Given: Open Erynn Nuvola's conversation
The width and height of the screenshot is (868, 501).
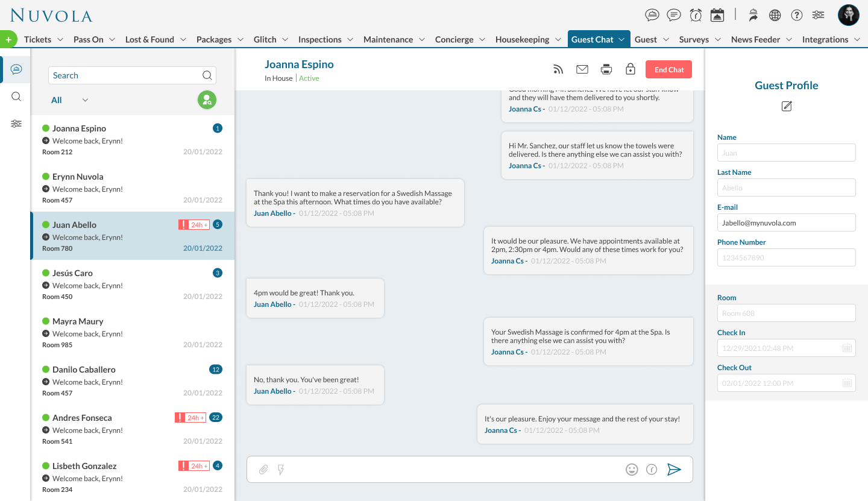Looking at the screenshot, I should (133, 187).
